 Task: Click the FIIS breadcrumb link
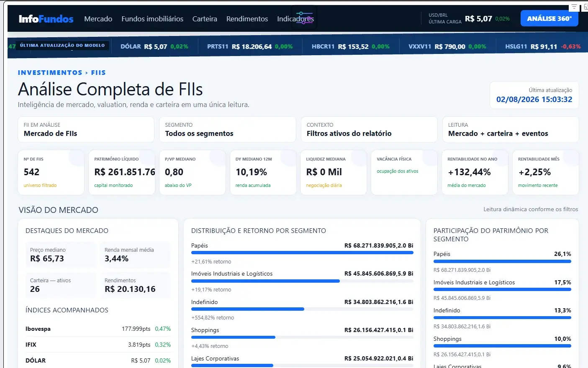click(98, 73)
